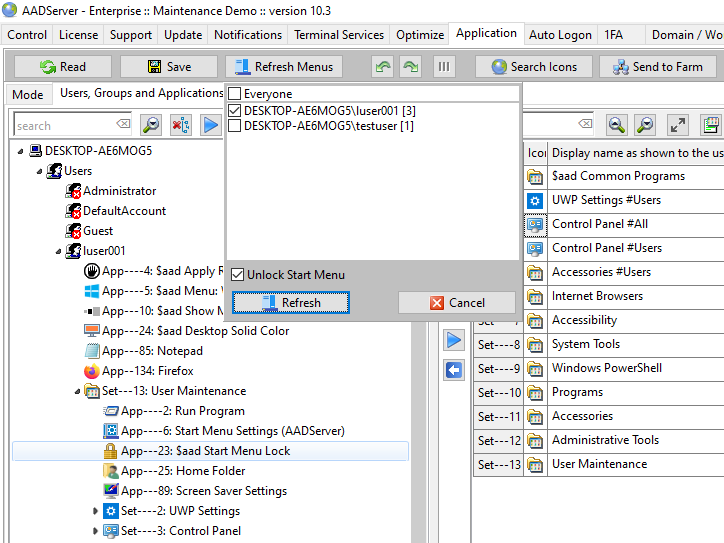Image resolution: width=724 pixels, height=543 pixels.
Task: Collapse the Users tree node
Action: [x=41, y=171]
